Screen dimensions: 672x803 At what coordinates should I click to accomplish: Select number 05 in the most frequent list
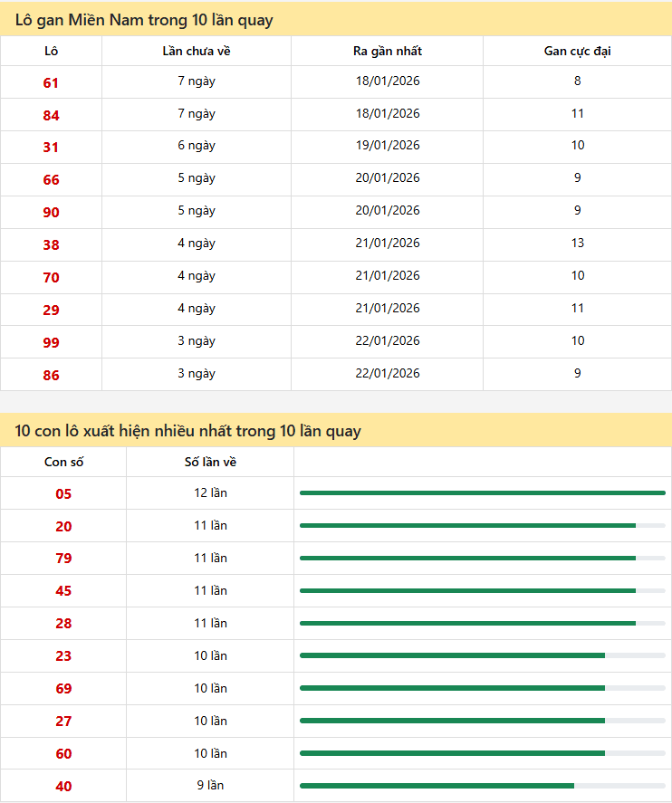point(63,494)
